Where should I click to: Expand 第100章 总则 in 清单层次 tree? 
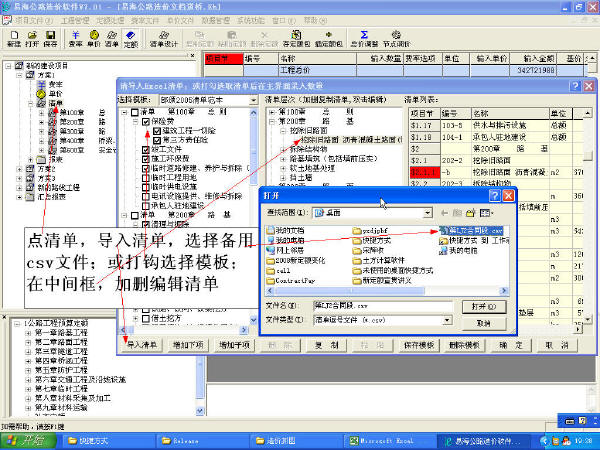(272, 112)
